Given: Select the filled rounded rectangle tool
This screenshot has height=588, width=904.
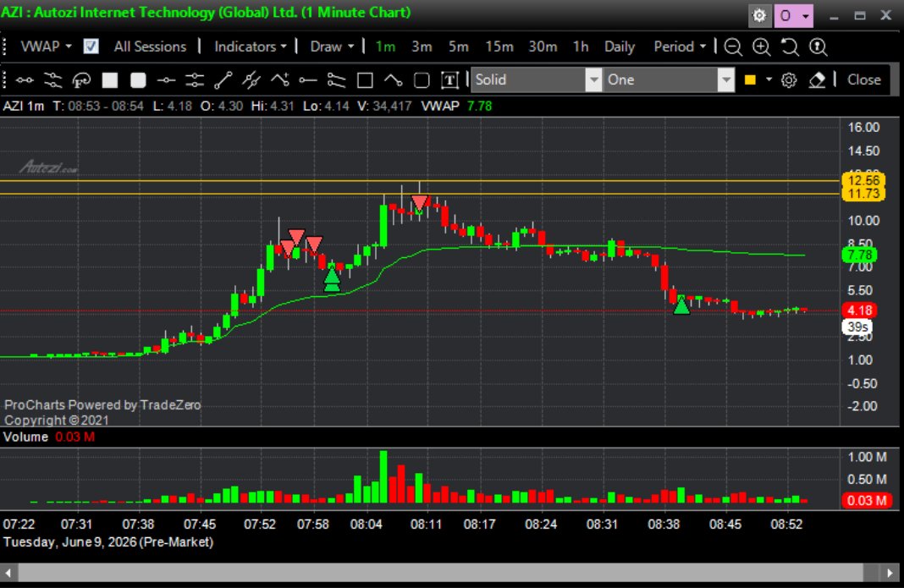Looking at the screenshot, I should tap(138, 80).
